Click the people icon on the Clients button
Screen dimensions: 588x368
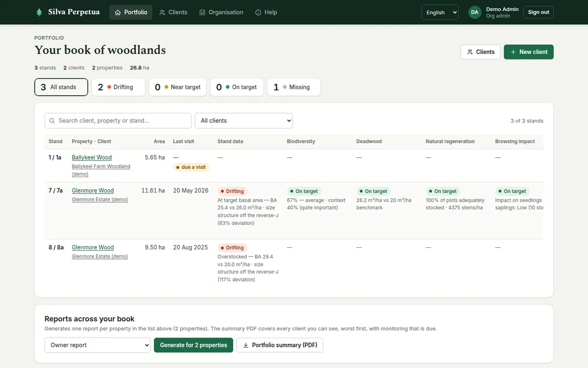[x=470, y=52]
